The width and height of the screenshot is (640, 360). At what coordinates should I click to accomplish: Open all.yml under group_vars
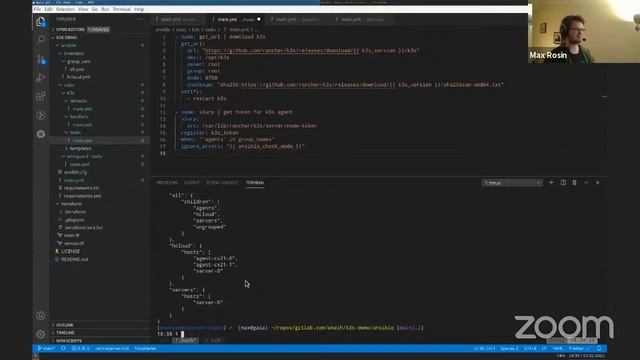click(77, 69)
